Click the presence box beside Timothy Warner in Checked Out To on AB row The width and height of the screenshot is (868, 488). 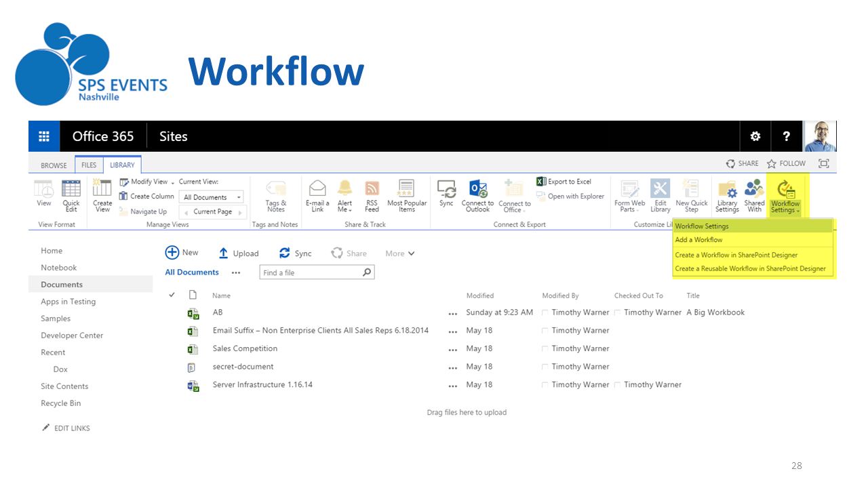[x=618, y=312]
